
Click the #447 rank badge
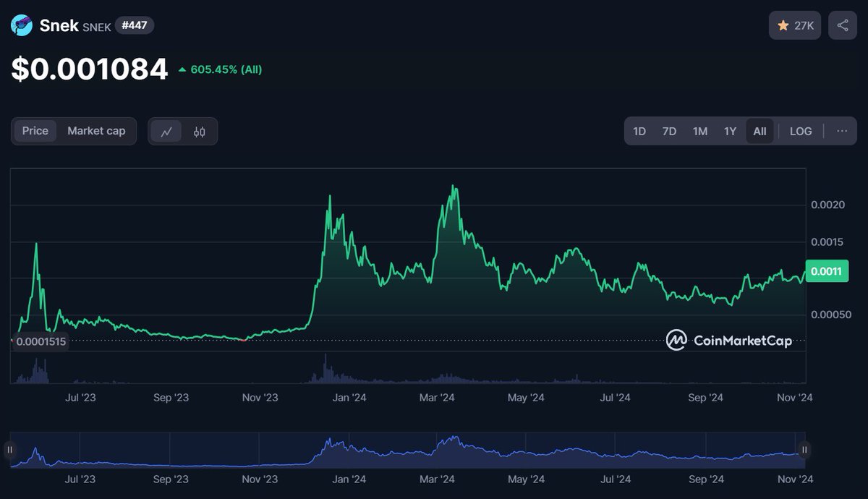(134, 26)
